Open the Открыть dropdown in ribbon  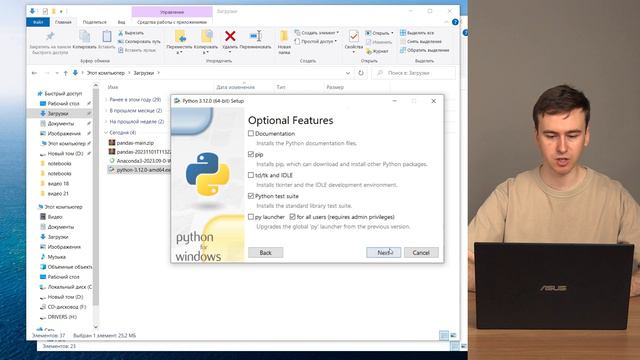point(379,33)
